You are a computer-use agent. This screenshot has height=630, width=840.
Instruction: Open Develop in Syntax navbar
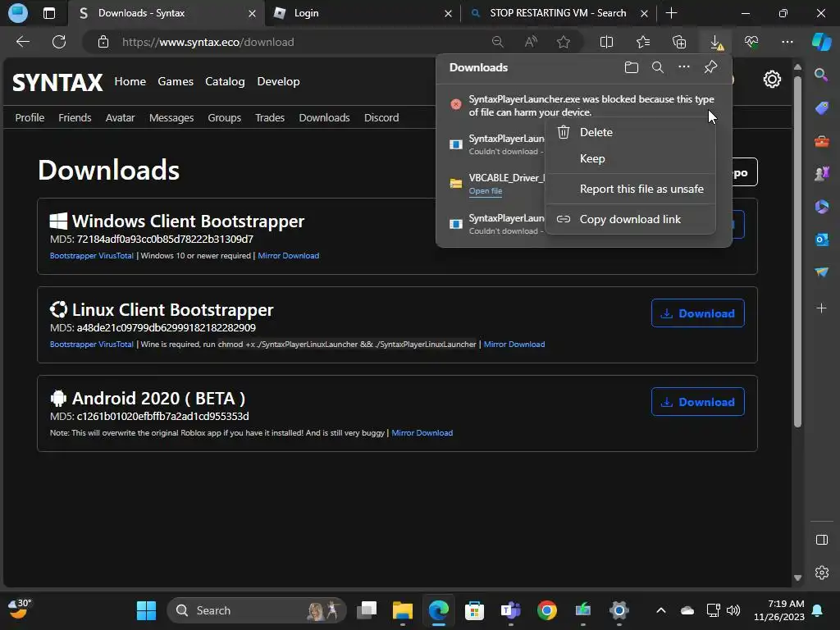pos(279,81)
